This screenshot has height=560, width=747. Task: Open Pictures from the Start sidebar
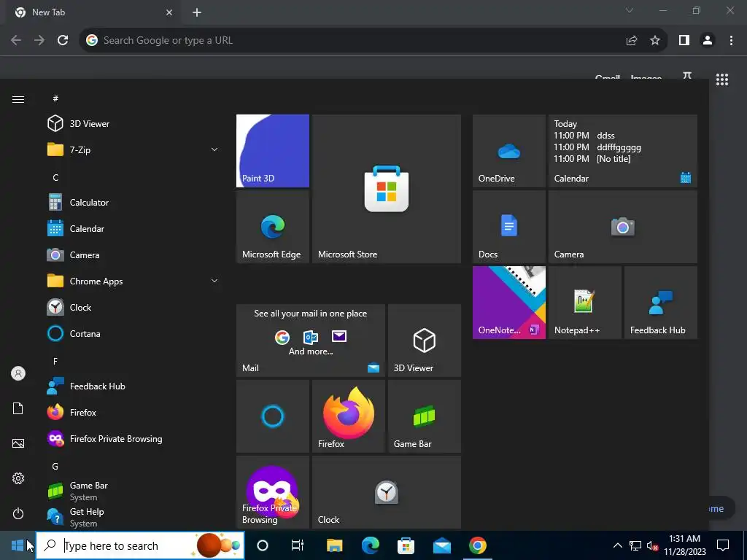click(18, 443)
